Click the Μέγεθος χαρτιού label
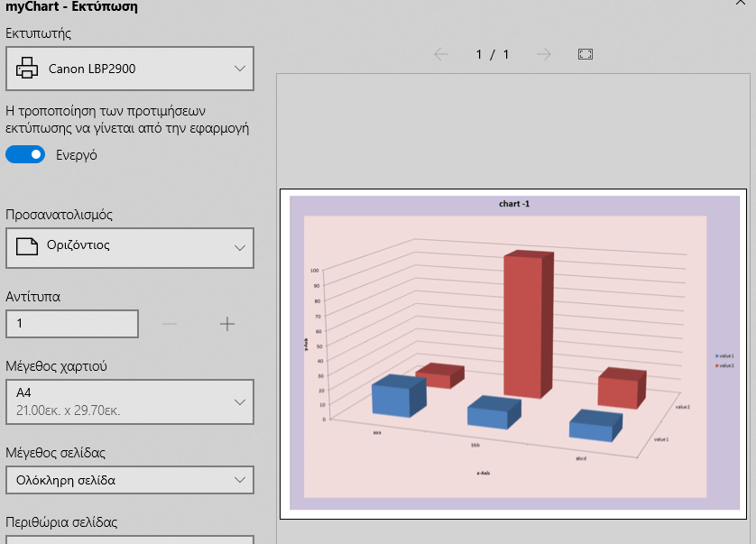This screenshot has width=756, height=544. [57, 366]
